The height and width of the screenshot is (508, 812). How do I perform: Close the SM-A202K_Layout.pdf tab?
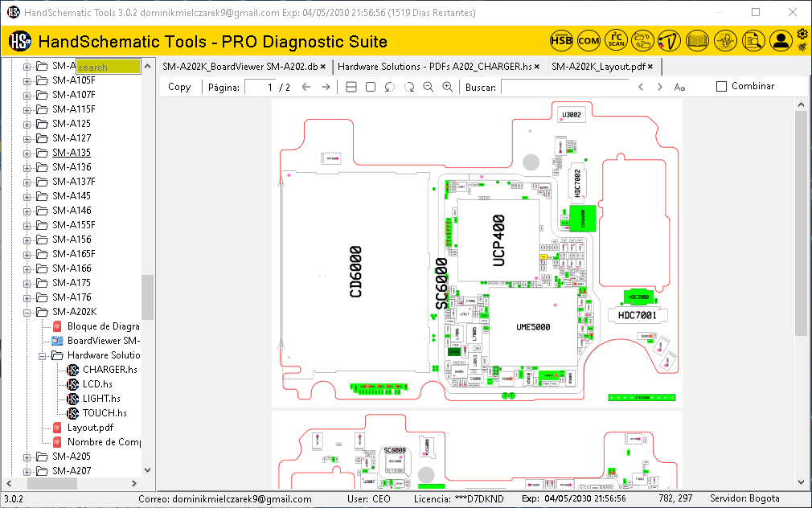(x=650, y=66)
